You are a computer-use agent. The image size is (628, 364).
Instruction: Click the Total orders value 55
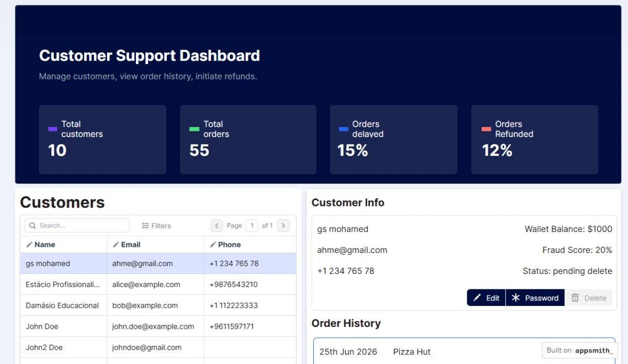pyautogui.click(x=199, y=151)
